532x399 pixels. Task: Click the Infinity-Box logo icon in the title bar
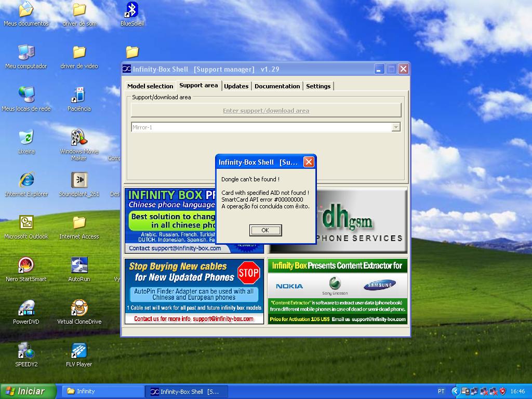click(x=127, y=69)
